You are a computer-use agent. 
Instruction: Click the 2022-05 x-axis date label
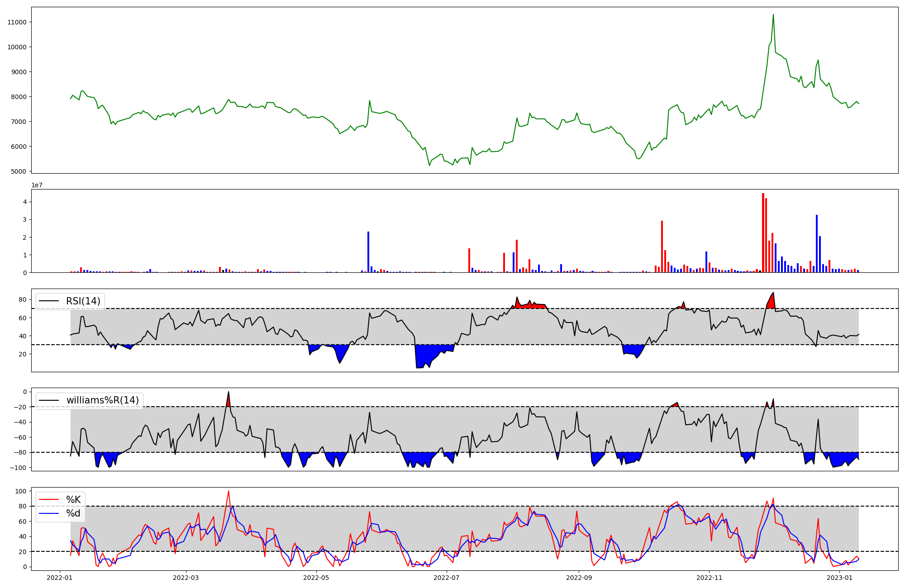pyautogui.click(x=316, y=578)
